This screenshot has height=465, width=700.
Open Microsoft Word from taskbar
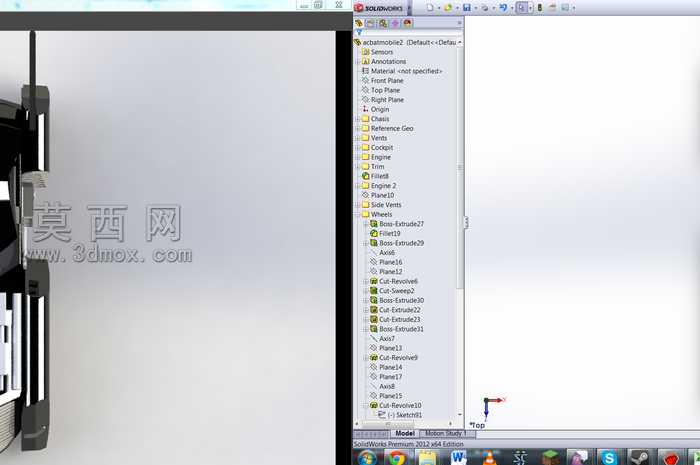coord(458,458)
